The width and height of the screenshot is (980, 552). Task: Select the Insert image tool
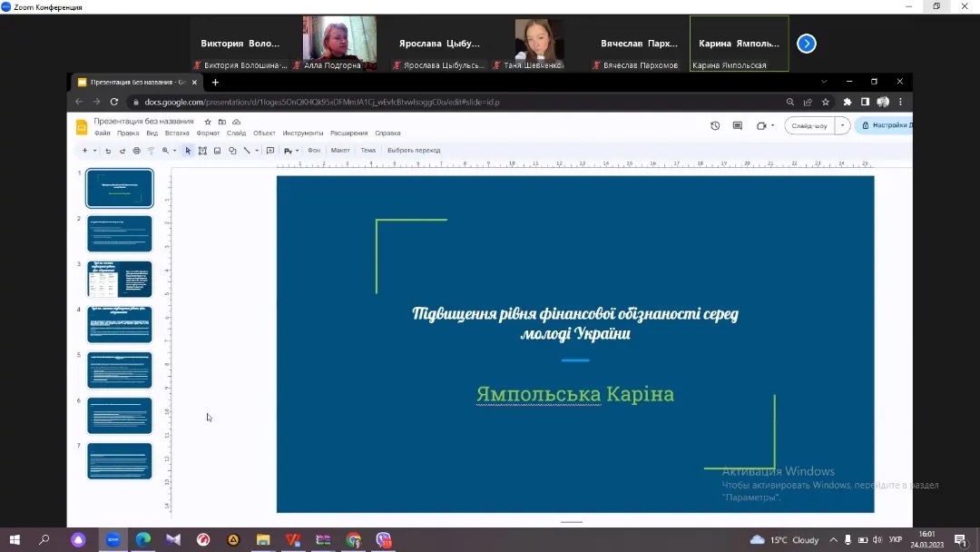pyautogui.click(x=218, y=151)
